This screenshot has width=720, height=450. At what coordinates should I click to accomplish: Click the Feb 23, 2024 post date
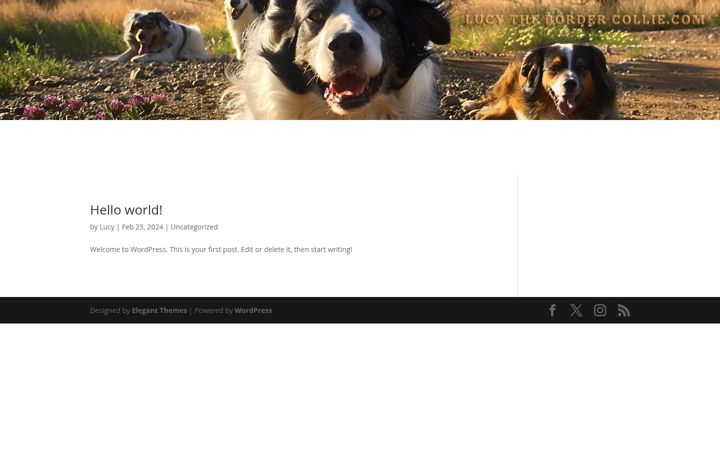pos(142,227)
